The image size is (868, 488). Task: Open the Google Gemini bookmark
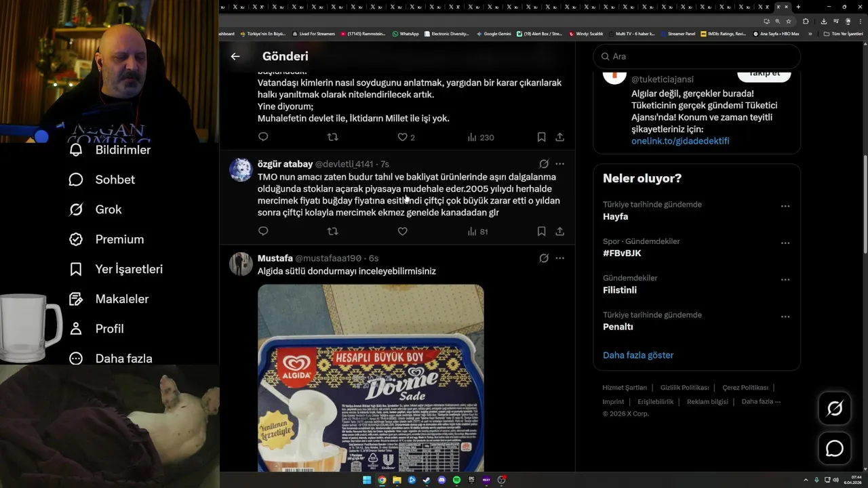pyautogui.click(x=494, y=33)
